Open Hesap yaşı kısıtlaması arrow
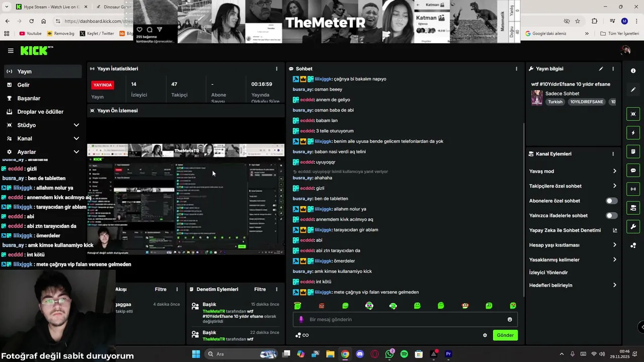 click(x=614, y=245)
